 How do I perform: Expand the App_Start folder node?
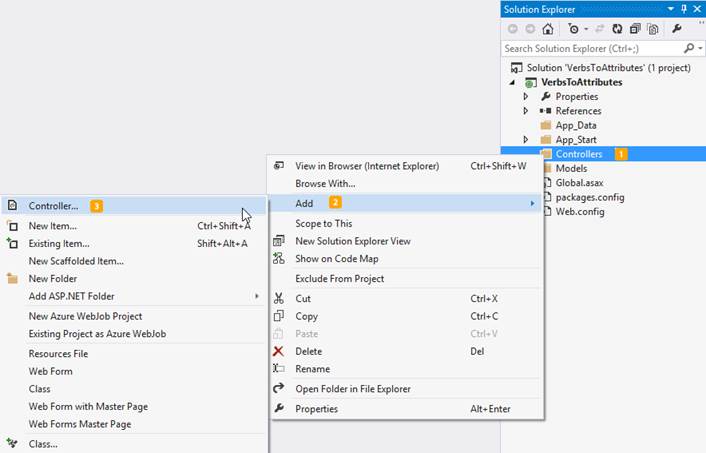[x=526, y=140]
